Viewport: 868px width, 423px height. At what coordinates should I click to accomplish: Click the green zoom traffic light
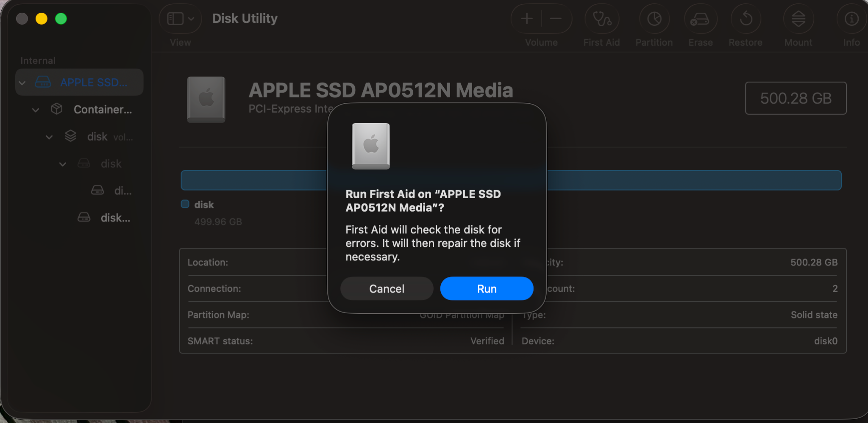coord(61,19)
